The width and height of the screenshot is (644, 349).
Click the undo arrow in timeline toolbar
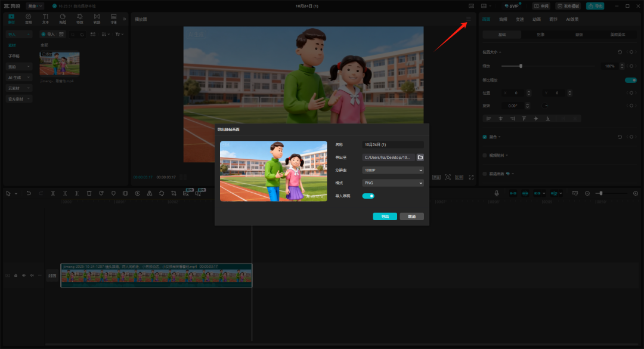click(29, 193)
